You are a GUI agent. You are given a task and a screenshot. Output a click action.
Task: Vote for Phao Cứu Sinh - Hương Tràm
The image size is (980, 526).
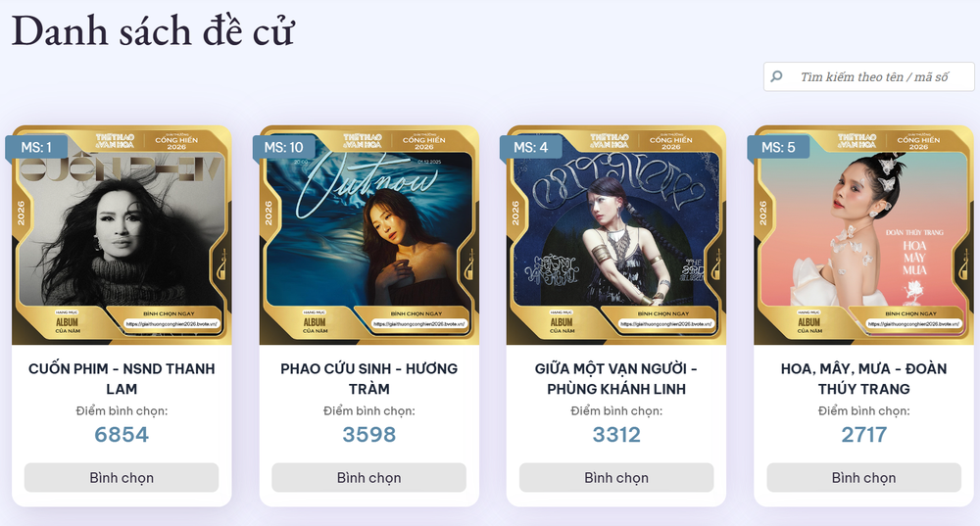point(368,477)
